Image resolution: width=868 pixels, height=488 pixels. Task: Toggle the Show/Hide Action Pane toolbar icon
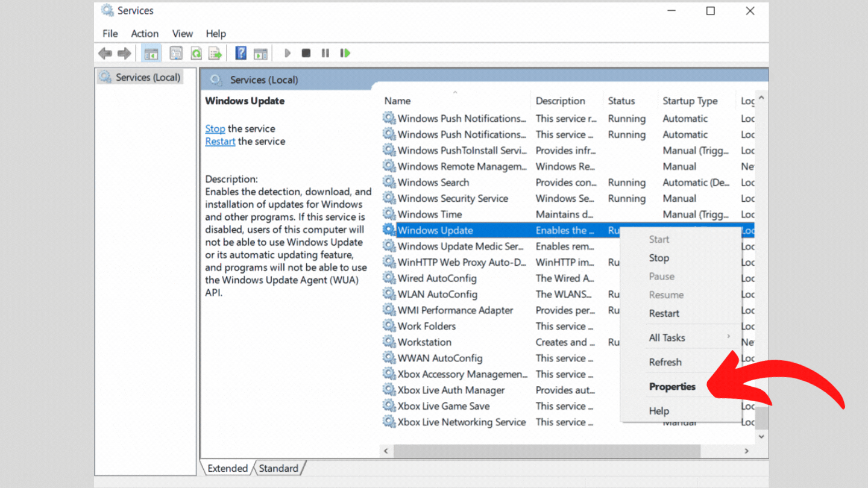[260, 54]
